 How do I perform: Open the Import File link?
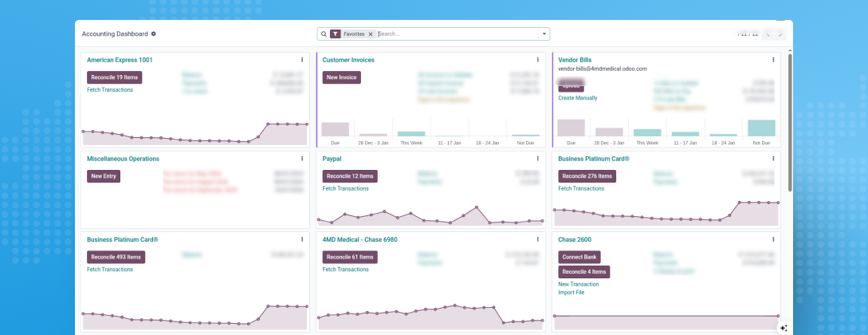coord(571,293)
